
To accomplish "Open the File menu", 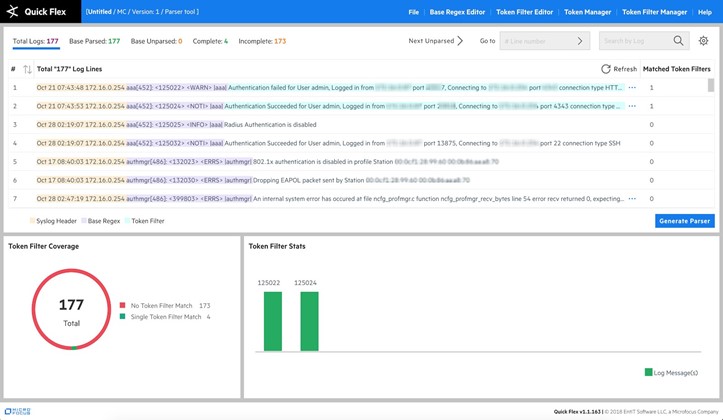I will tap(414, 12).
